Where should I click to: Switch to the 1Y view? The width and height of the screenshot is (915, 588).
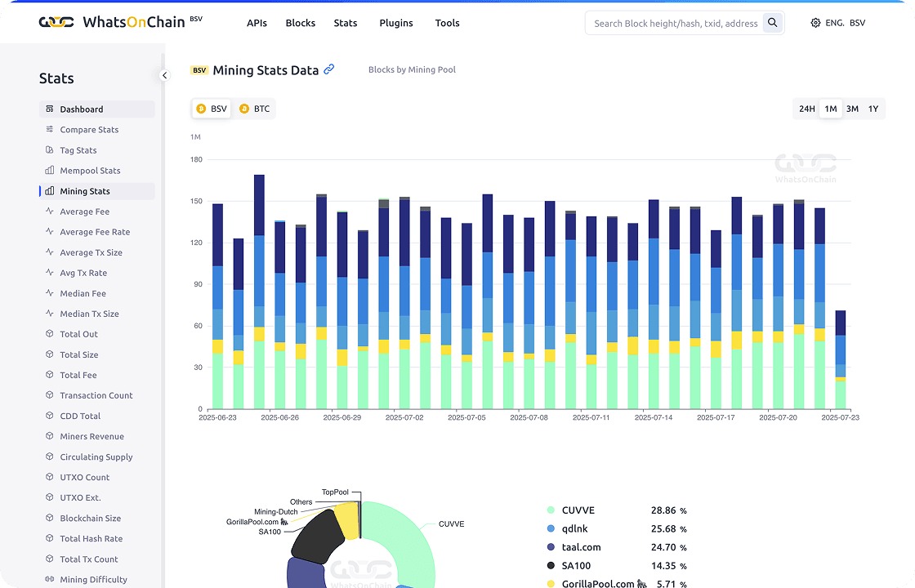(873, 108)
